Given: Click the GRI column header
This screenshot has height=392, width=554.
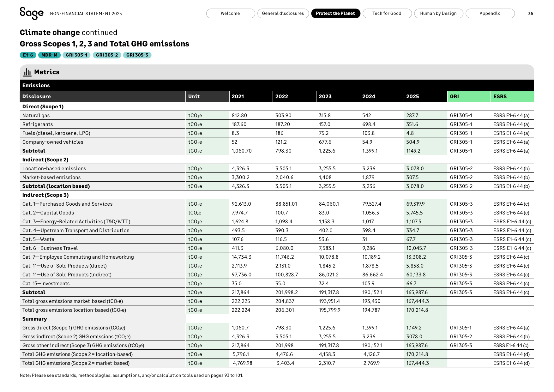Looking at the screenshot, I should pyautogui.click(x=469, y=96).
